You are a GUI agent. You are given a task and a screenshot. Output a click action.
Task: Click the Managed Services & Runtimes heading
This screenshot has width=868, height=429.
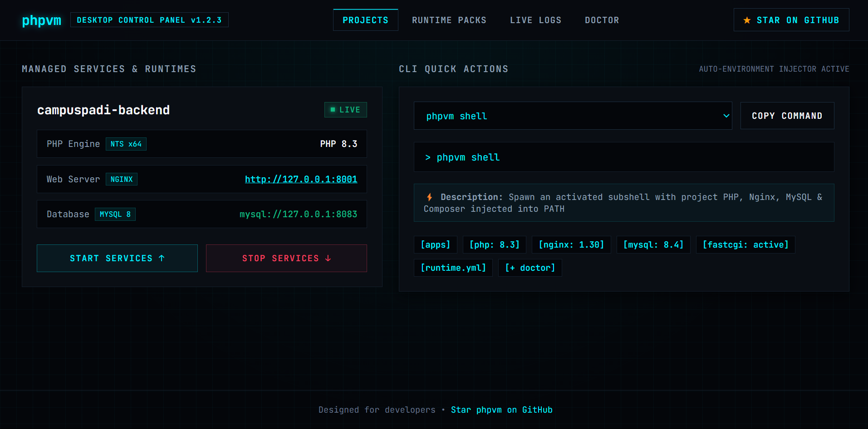pyautogui.click(x=109, y=69)
